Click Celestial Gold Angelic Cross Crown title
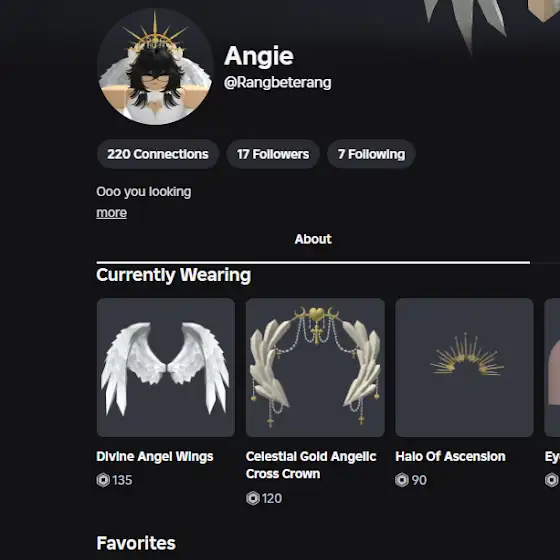 311,465
